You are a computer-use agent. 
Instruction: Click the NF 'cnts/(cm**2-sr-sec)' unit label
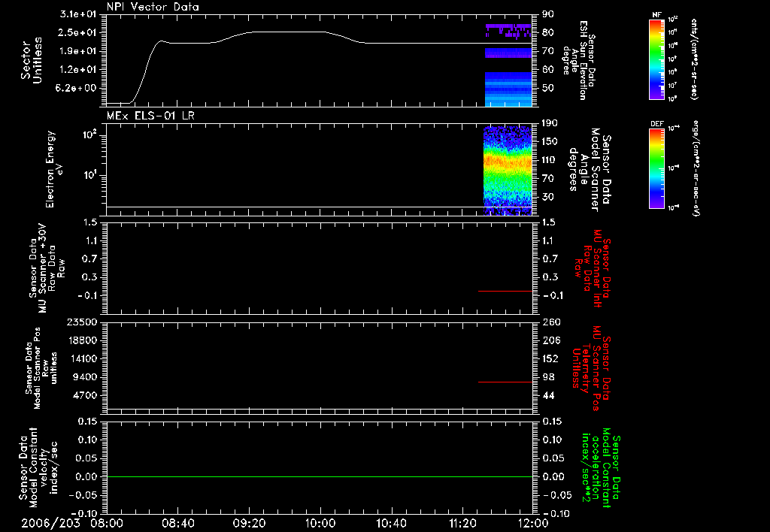(x=693, y=59)
